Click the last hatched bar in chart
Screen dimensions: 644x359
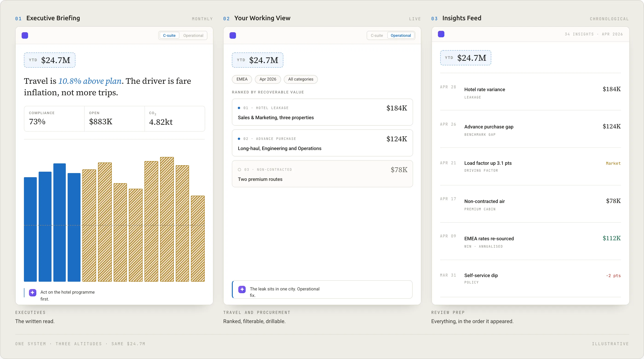coord(198,239)
